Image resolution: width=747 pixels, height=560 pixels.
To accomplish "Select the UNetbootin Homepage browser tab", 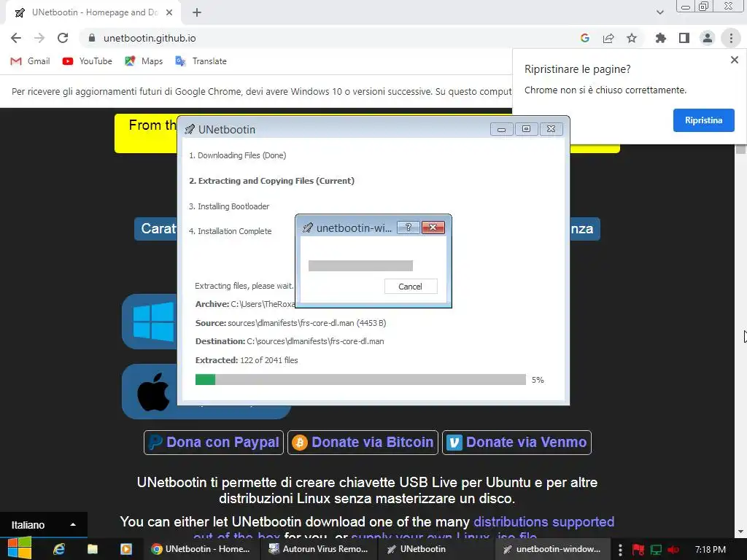I will click(93, 12).
